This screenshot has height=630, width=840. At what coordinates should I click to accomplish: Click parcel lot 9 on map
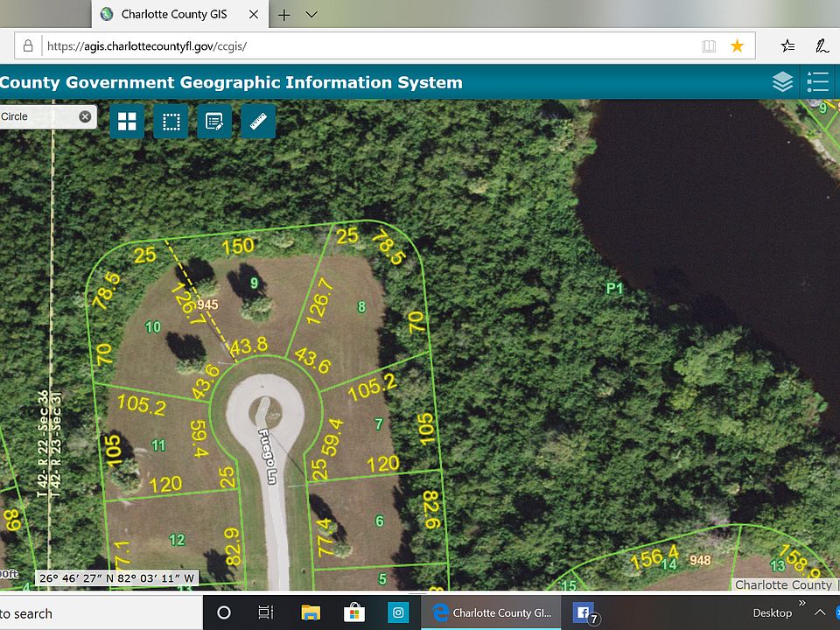pos(254,283)
